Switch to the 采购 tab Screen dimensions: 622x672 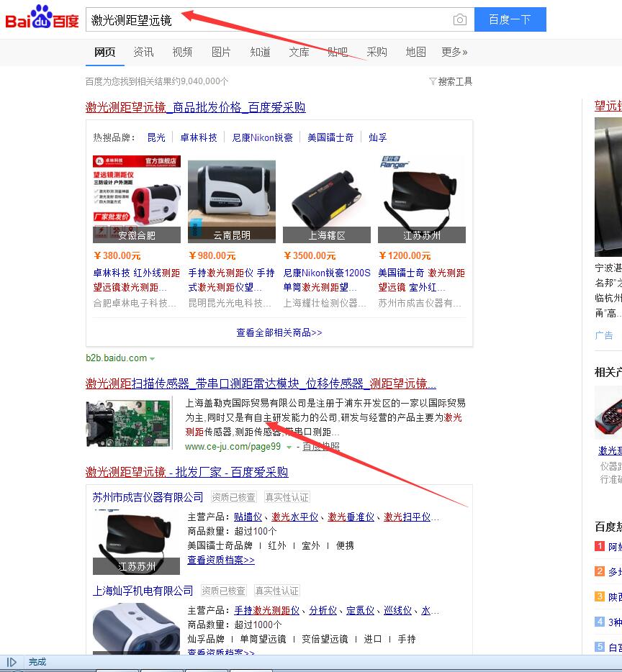(377, 53)
